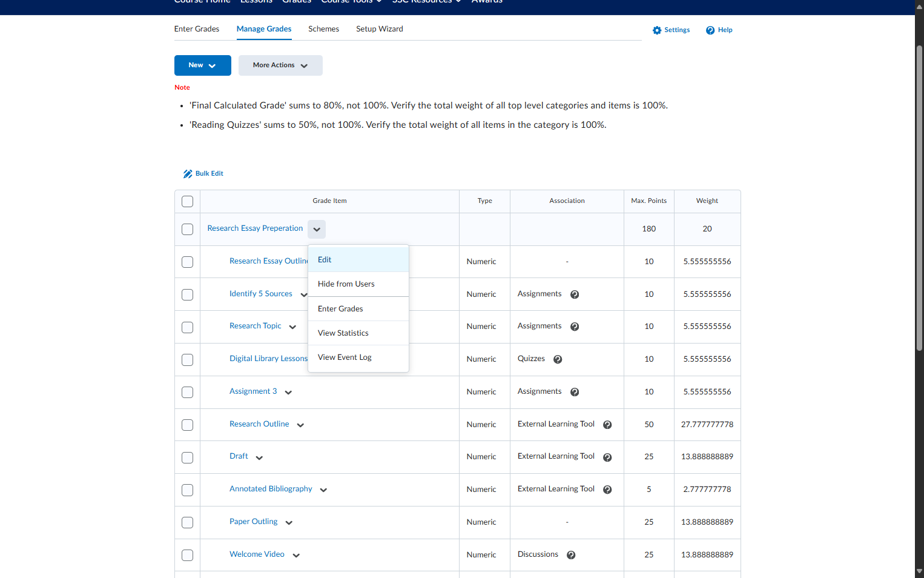Open the Annotated Bibliography grade item link
This screenshot has width=924, height=578.
[x=271, y=489]
